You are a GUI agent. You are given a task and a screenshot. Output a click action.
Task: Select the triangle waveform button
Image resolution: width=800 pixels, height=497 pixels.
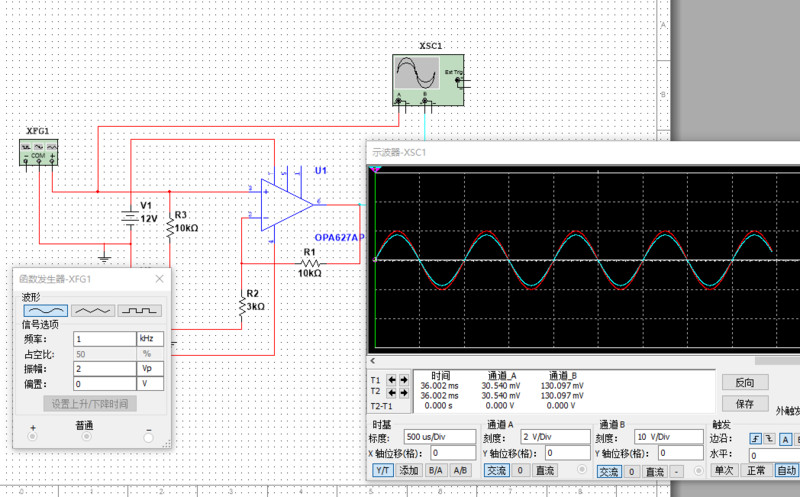(x=95, y=311)
